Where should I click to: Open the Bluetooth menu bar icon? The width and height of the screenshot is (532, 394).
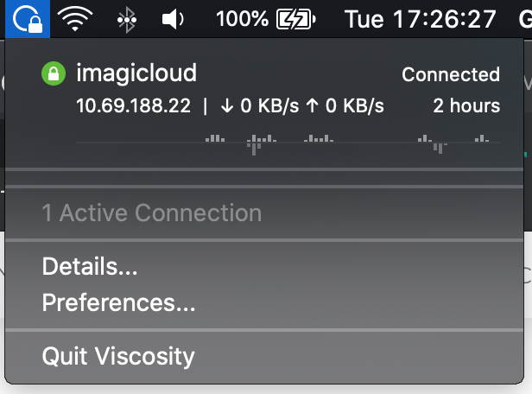pyautogui.click(x=127, y=20)
